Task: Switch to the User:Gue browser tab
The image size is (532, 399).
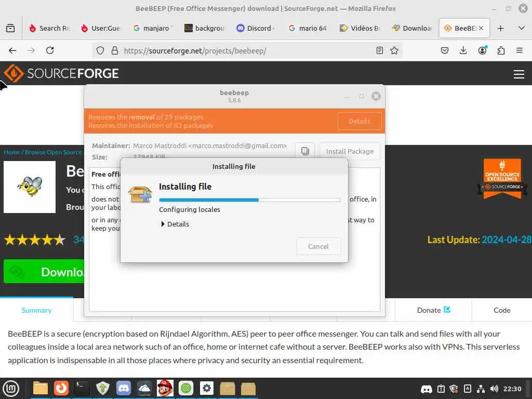Action: click(x=101, y=28)
